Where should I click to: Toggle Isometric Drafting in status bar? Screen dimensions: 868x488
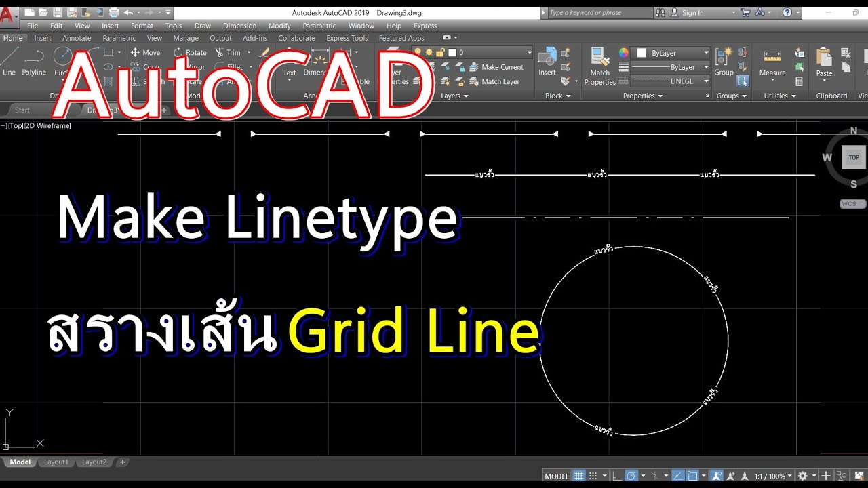click(654, 476)
